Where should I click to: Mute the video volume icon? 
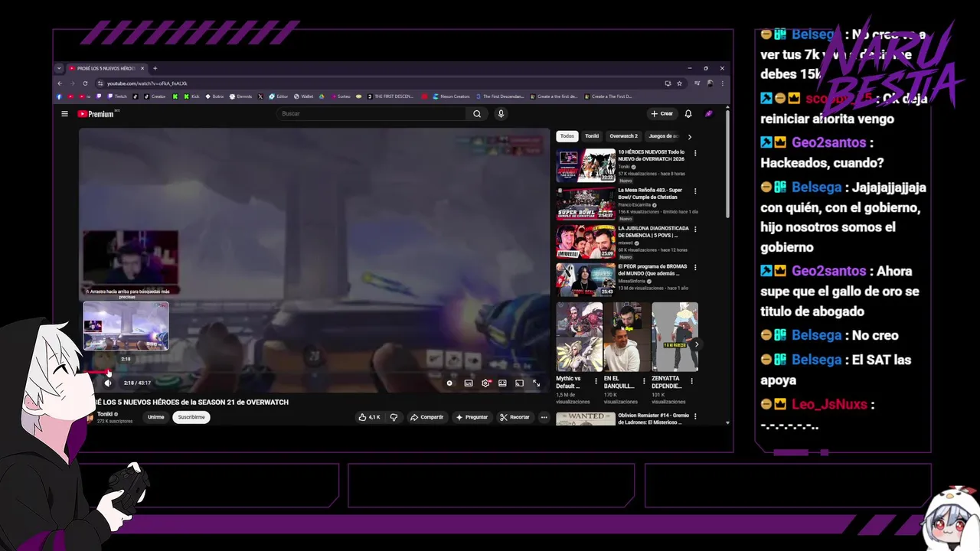tap(108, 383)
